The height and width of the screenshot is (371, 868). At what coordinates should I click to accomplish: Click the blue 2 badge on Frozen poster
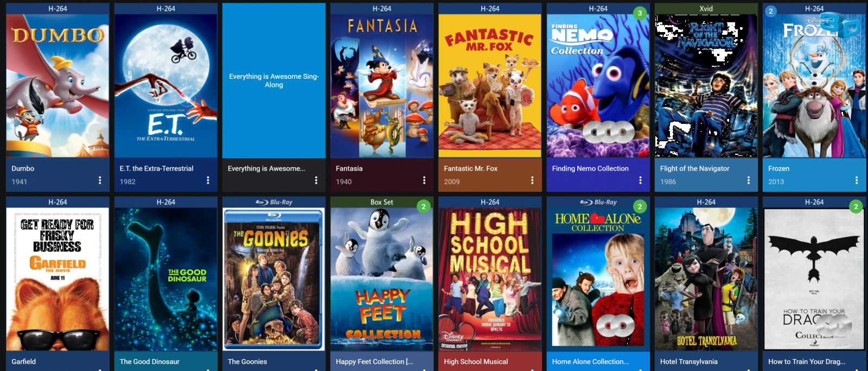[771, 11]
